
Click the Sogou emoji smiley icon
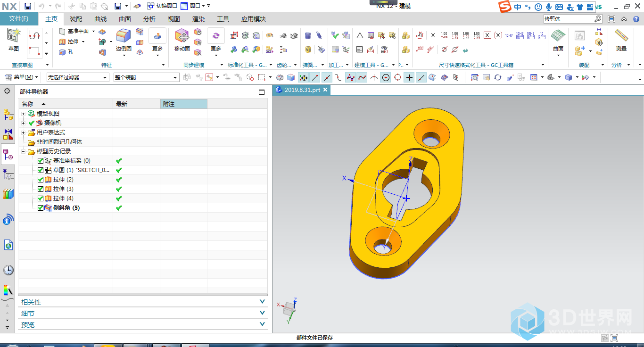click(x=538, y=7)
